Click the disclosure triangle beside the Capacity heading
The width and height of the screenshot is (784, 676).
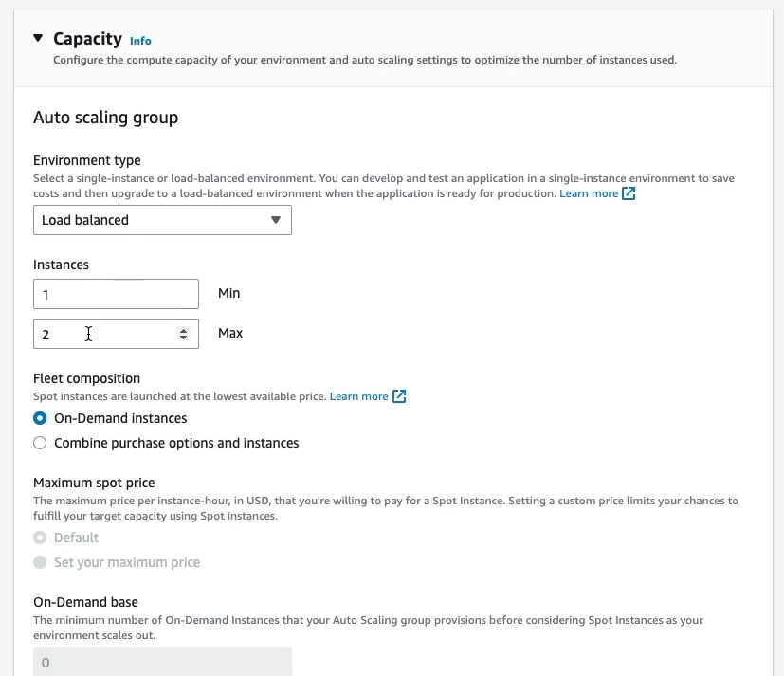pyautogui.click(x=37, y=39)
